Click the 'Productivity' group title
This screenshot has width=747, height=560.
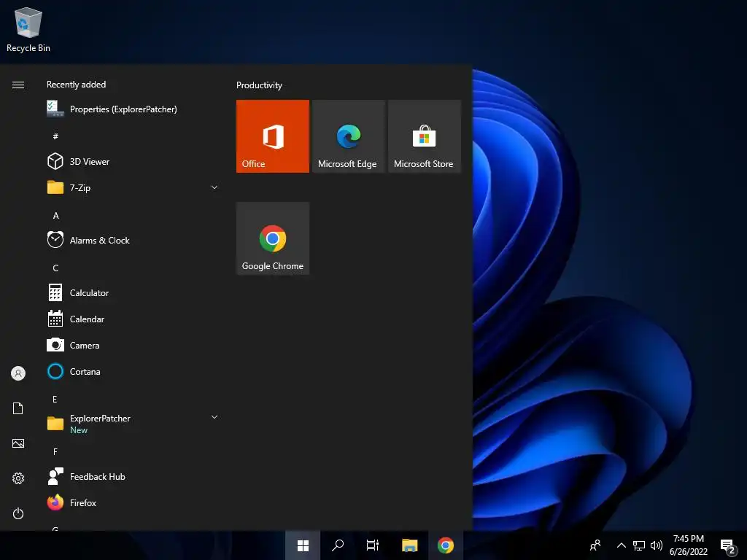point(259,85)
